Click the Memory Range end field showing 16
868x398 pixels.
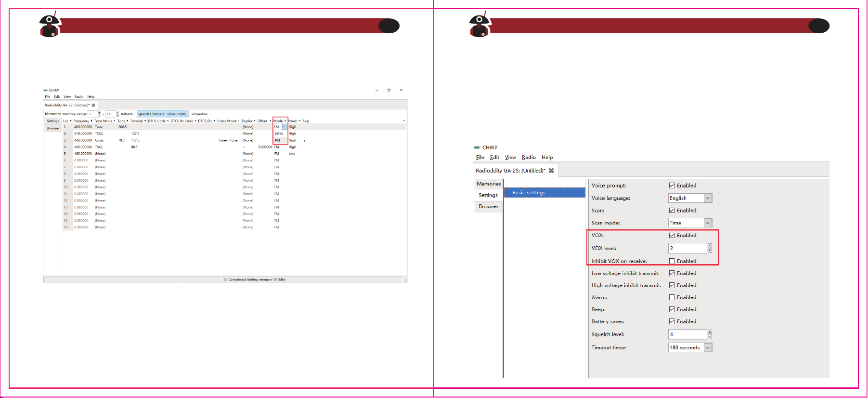[111, 114]
